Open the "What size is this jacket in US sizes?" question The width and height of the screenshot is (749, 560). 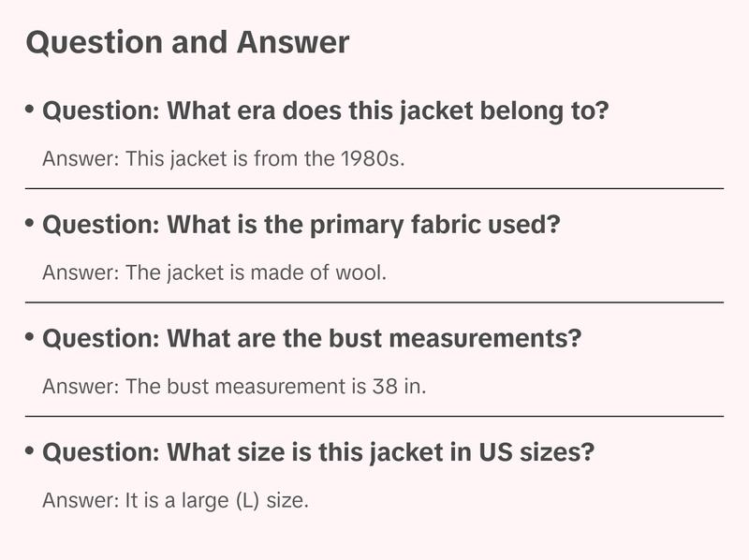coord(318,453)
